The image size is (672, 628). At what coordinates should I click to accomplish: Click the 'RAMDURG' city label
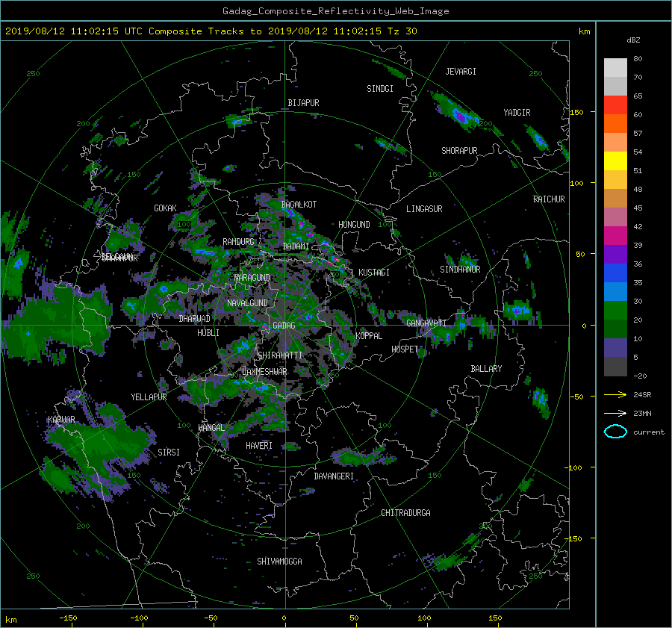(x=238, y=242)
